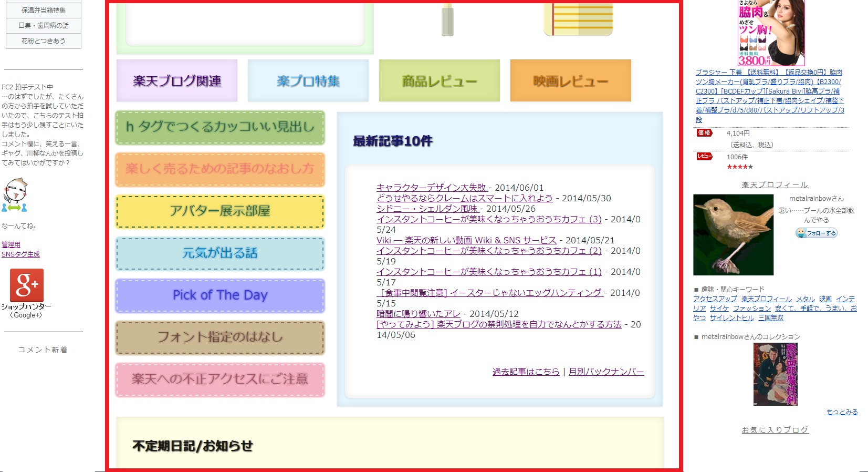Open インスタントコーヒー article part (1)
Screen dimensions: 868x472
tap(489, 272)
